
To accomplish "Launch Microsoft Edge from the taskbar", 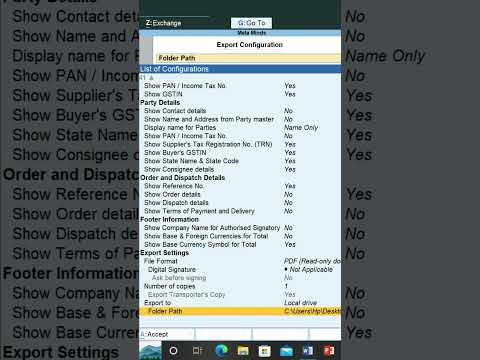I will pos(221,351).
